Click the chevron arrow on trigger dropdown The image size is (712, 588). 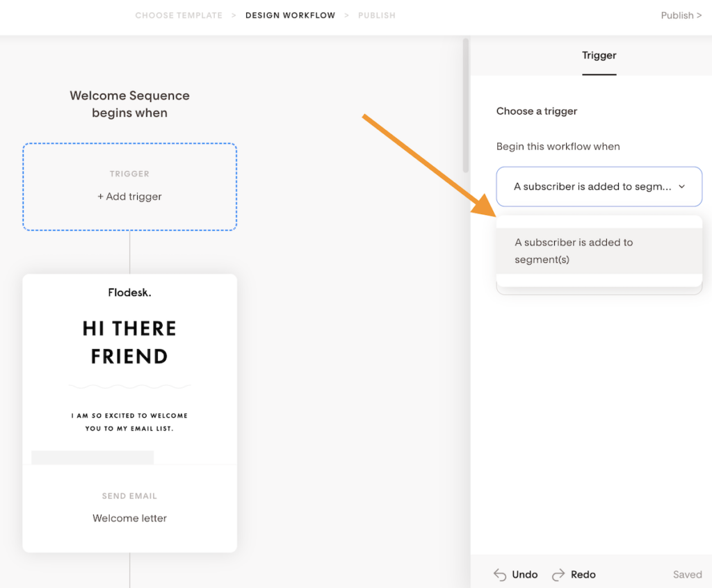[681, 186]
